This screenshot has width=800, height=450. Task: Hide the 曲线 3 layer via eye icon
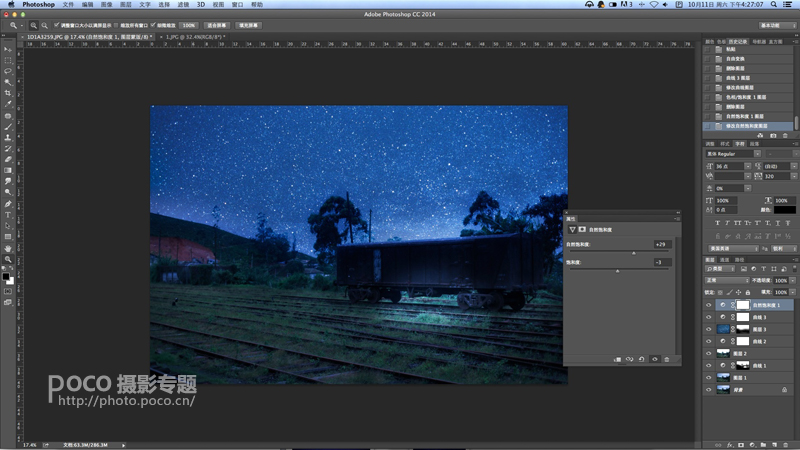click(x=708, y=317)
